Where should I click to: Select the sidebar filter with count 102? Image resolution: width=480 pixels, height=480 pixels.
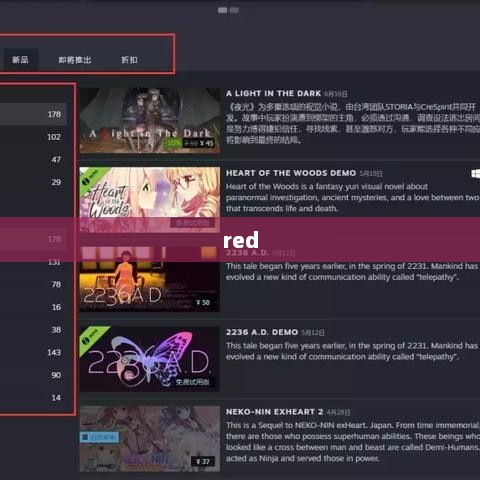tap(33, 137)
